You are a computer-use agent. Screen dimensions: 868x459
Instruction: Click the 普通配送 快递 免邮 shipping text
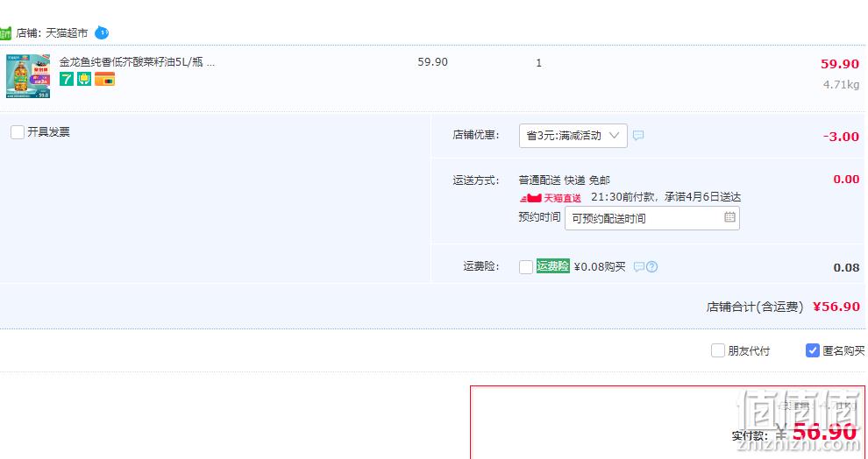564,180
